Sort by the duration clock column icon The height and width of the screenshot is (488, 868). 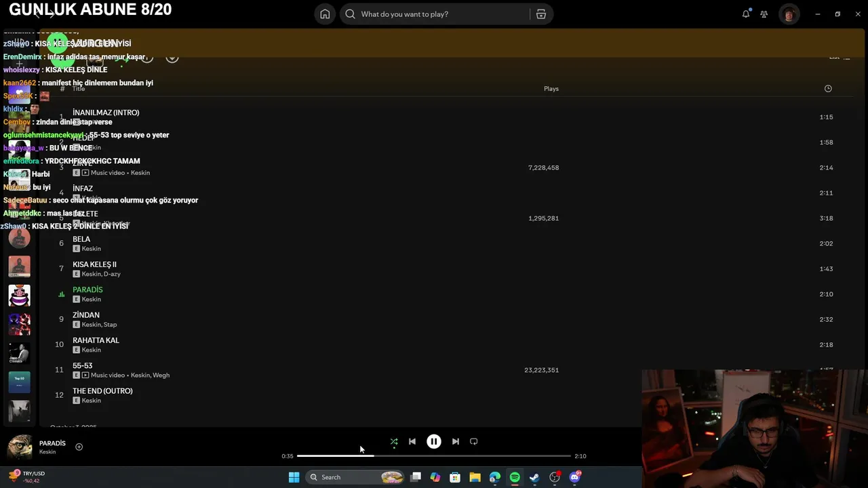point(828,89)
